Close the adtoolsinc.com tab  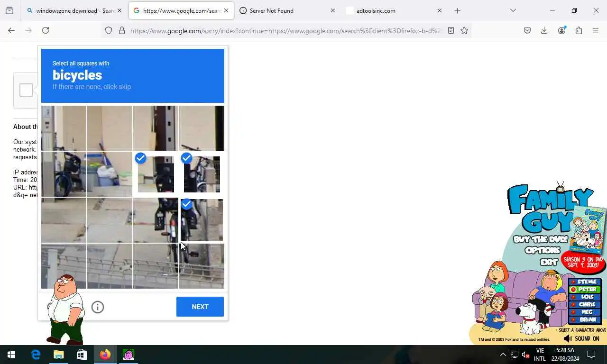439,10
